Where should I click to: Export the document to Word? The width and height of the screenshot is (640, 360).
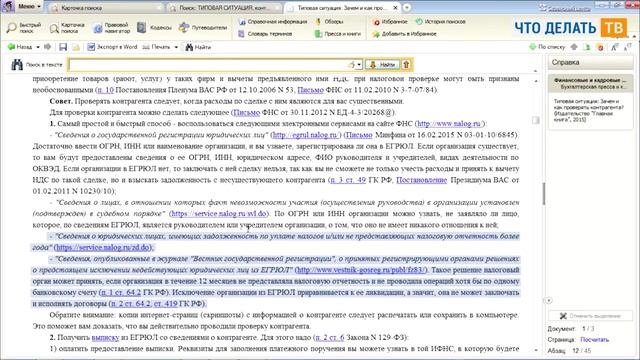(x=112, y=47)
